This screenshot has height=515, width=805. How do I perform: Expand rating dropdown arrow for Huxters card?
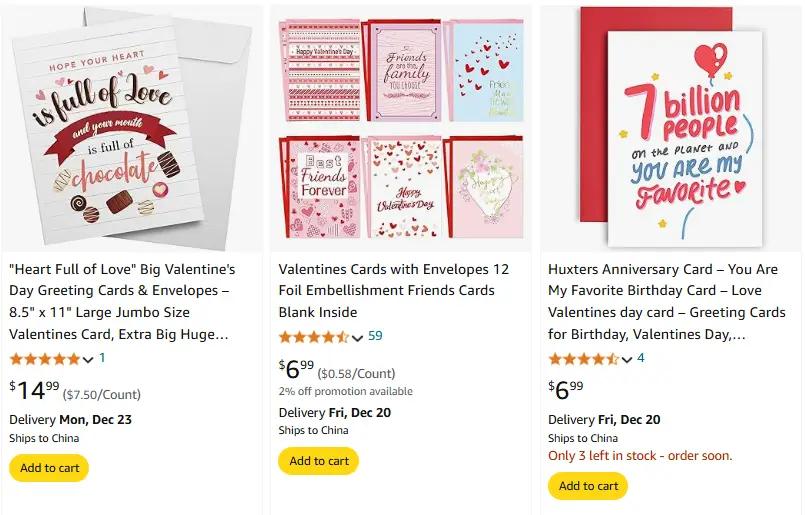tap(626, 360)
